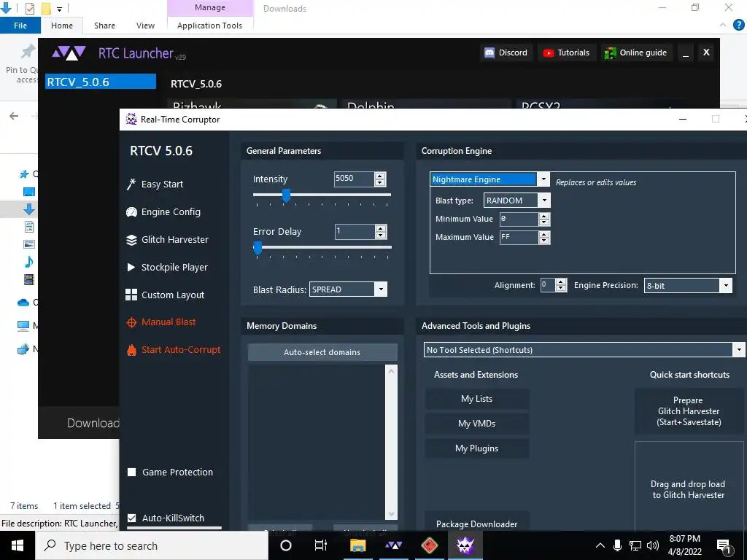Click Alignment stepper arrows
The image size is (747, 560).
561,285
